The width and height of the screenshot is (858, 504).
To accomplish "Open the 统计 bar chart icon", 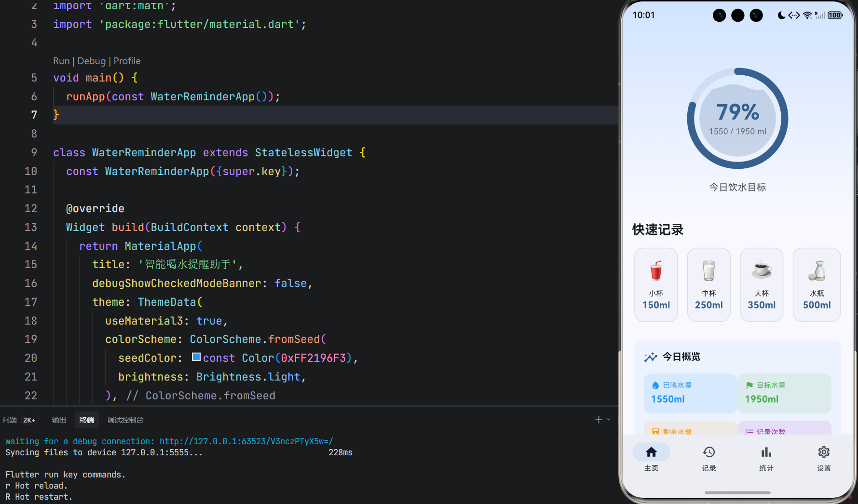I will pos(766,452).
